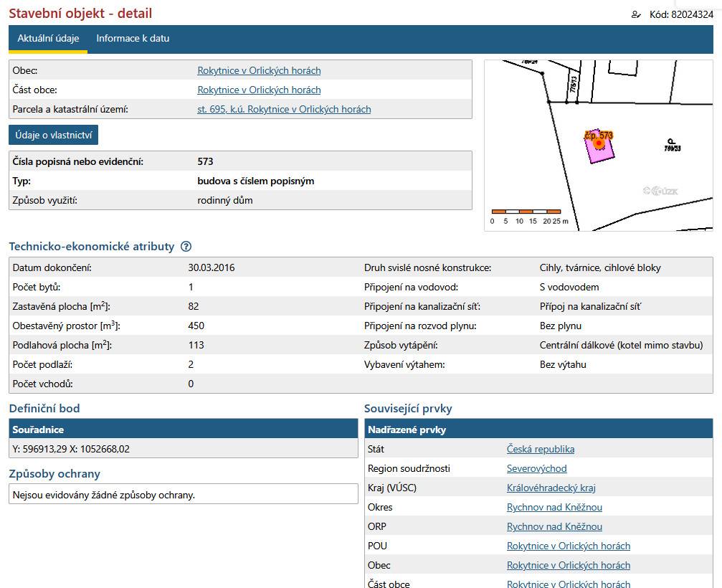Open the Technicko-ekonomické atributy help icon
The image size is (722, 588).
(186, 247)
